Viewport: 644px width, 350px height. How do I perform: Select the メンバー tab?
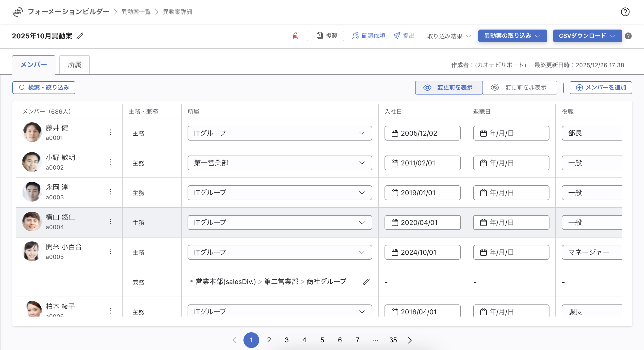tap(34, 65)
